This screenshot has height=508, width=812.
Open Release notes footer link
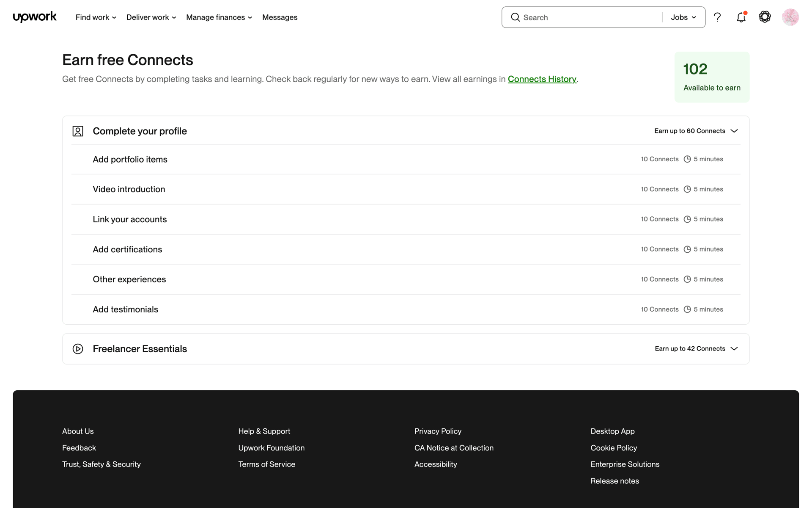pos(614,480)
